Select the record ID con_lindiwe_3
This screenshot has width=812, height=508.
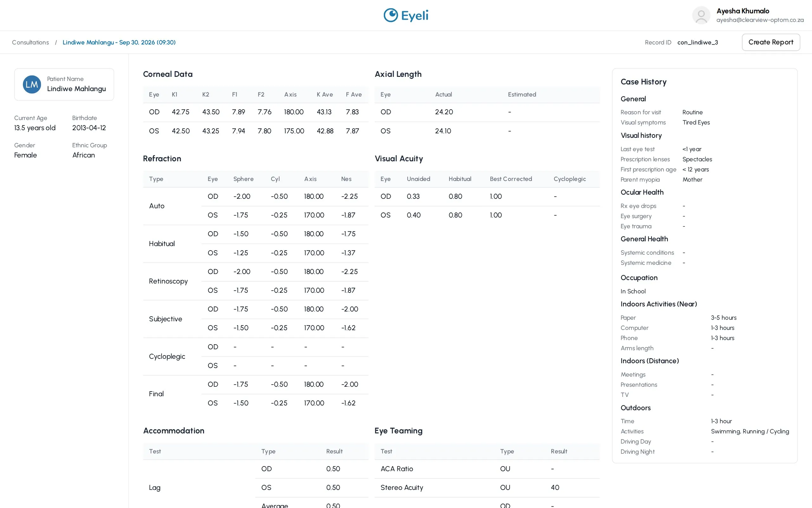point(697,42)
